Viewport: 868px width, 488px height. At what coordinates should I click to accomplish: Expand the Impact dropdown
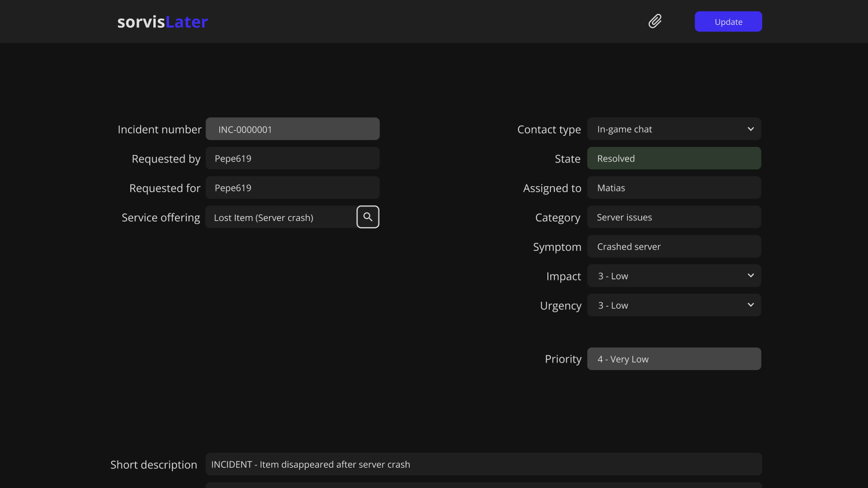(674, 276)
